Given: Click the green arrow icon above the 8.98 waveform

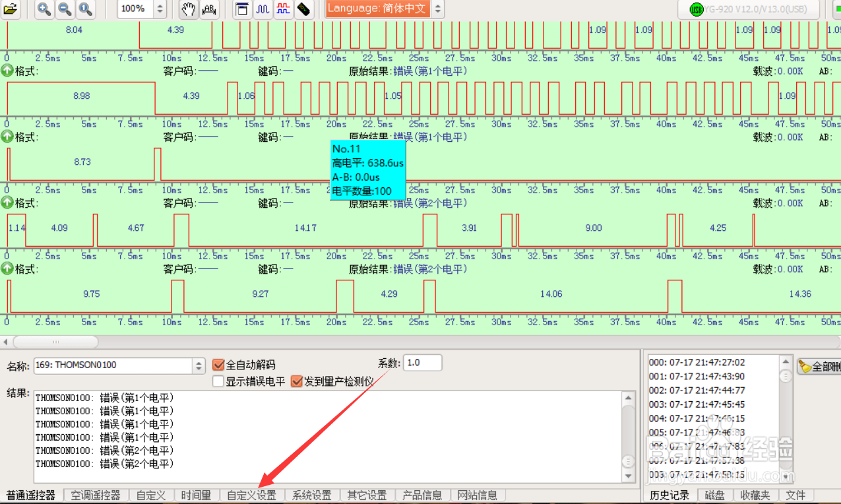Looking at the screenshot, I should coord(7,71).
